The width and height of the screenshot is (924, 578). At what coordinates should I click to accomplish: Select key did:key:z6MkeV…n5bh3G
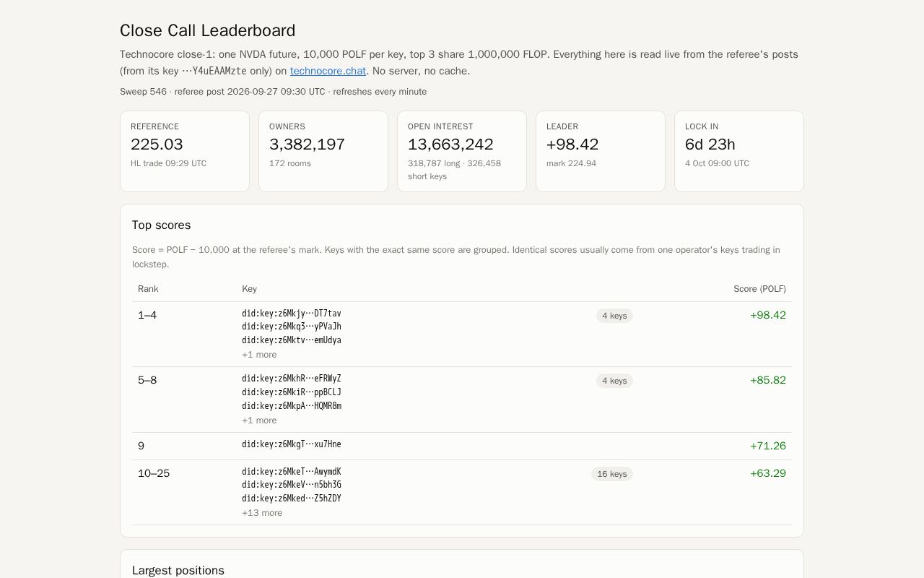click(292, 485)
